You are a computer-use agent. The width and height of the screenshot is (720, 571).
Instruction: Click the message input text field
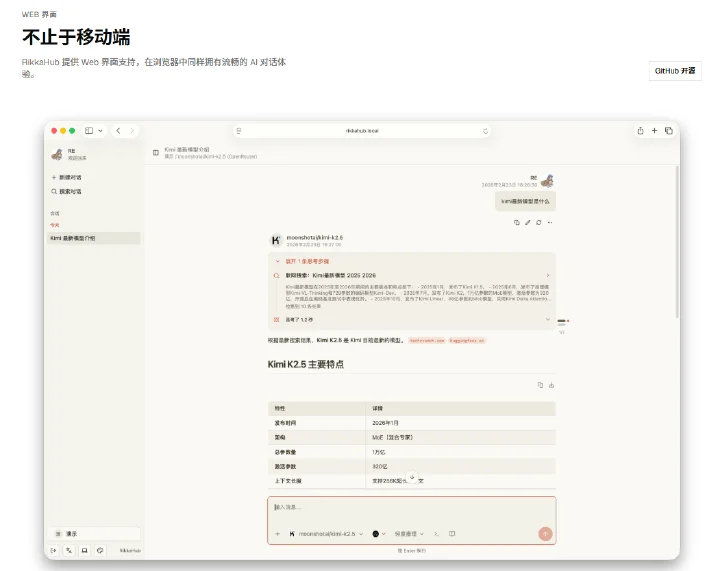411,511
